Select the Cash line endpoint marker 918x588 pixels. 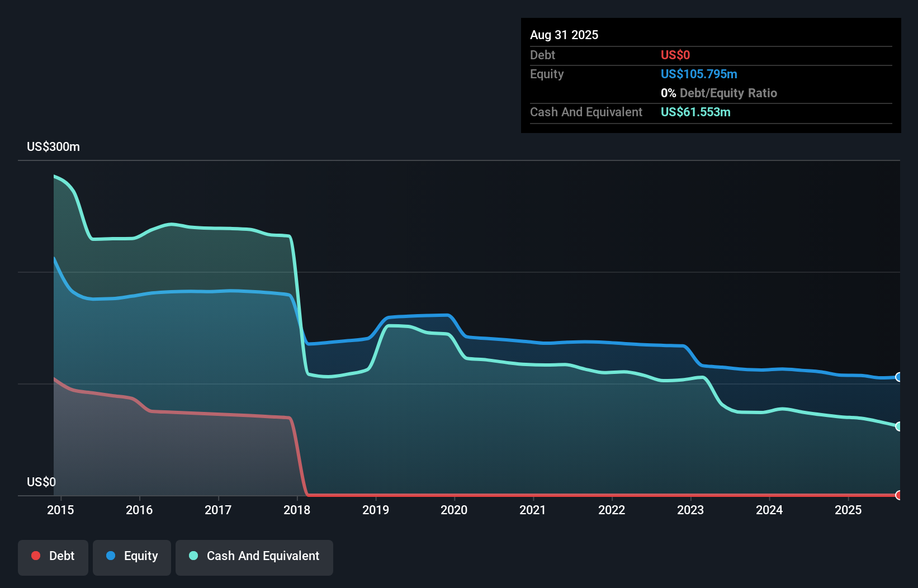point(898,426)
